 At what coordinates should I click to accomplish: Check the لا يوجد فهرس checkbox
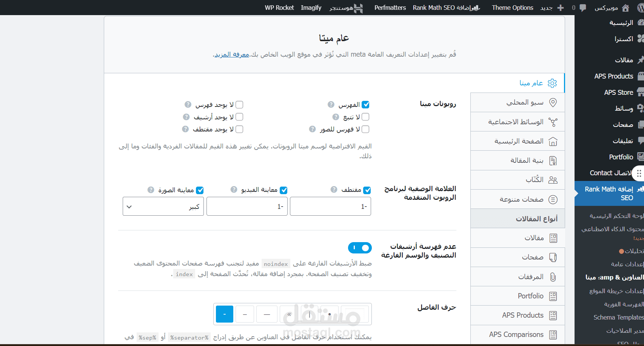tap(239, 105)
